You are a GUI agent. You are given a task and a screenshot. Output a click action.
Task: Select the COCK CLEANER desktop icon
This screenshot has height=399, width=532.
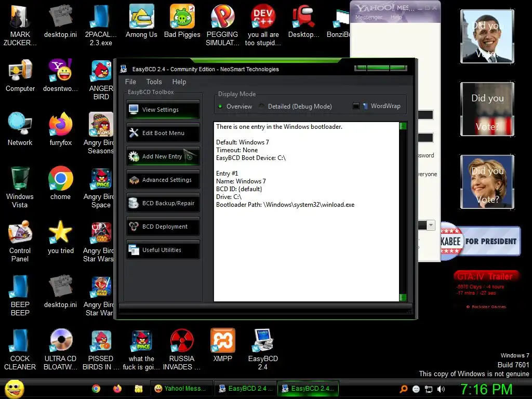[20, 349]
